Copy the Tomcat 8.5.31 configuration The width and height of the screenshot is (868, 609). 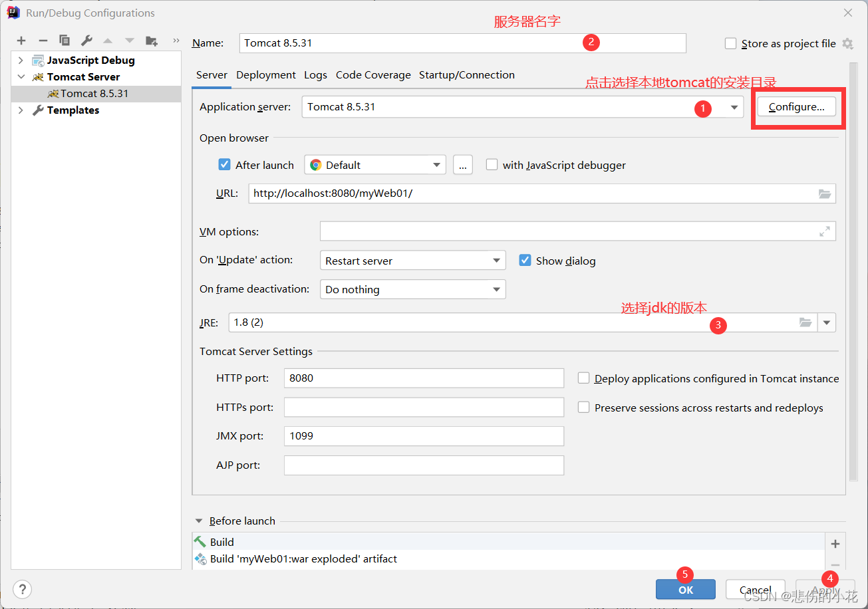[x=64, y=40]
